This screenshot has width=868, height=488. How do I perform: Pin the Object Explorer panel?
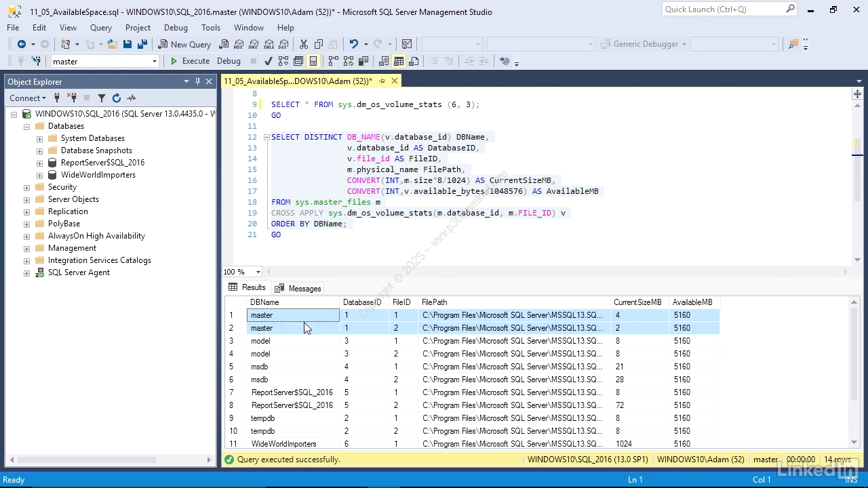tap(197, 81)
